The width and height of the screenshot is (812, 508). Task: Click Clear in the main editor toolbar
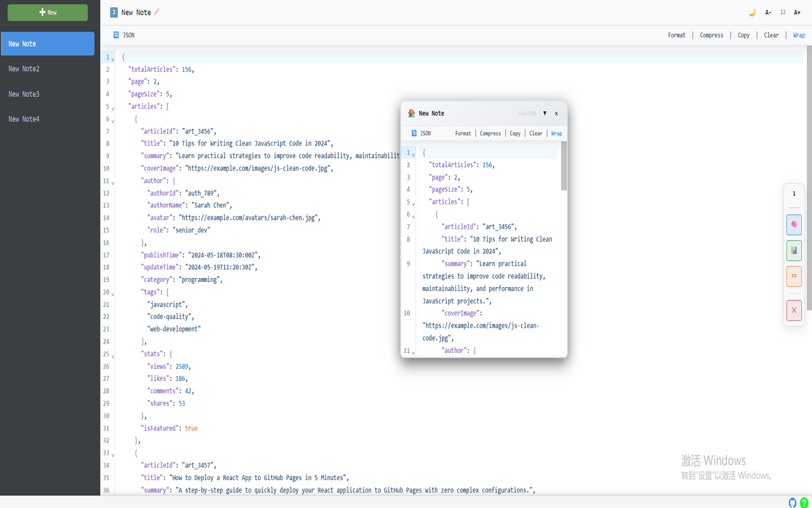coord(771,35)
